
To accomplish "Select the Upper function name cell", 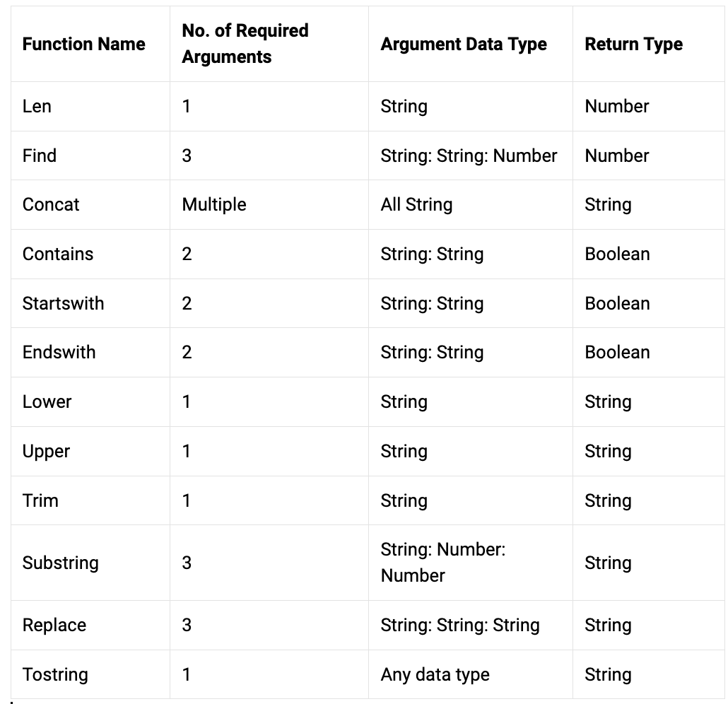I will tap(46, 451).
